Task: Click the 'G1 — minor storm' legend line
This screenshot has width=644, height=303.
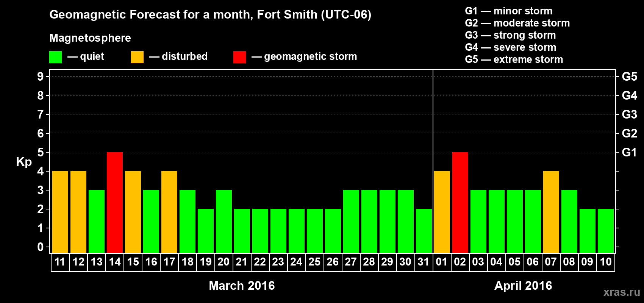Action: tap(509, 11)
